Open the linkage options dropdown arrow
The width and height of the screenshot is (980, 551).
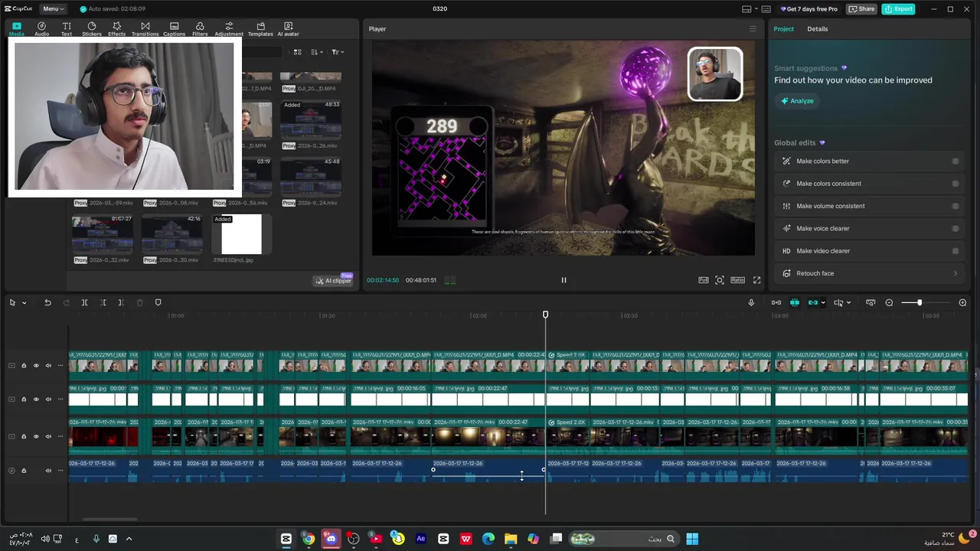(823, 303)
